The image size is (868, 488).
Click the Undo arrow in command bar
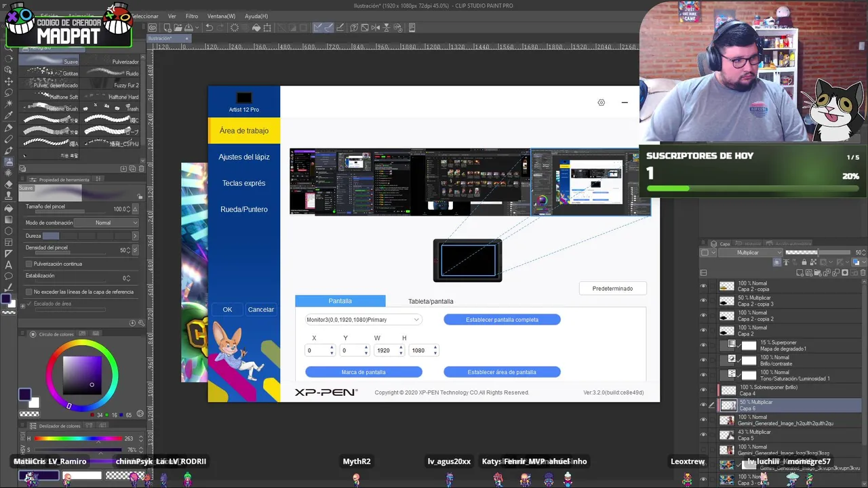pos(210,28)
